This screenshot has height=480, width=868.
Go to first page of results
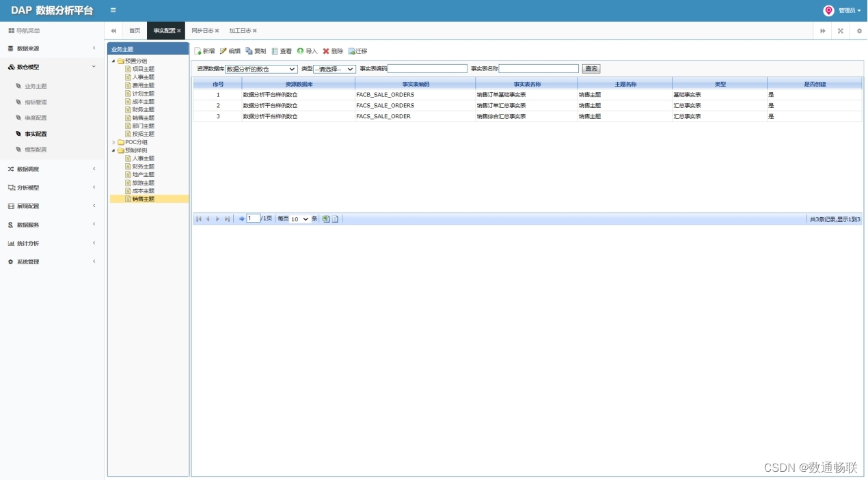[199, 219]
